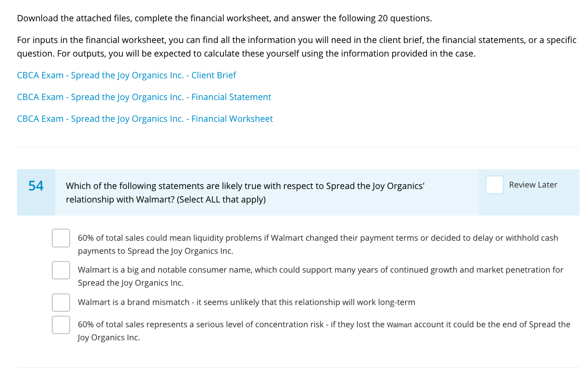588x378 pixels.
Task: Click the Review Later label text
Action: point(533,185)
